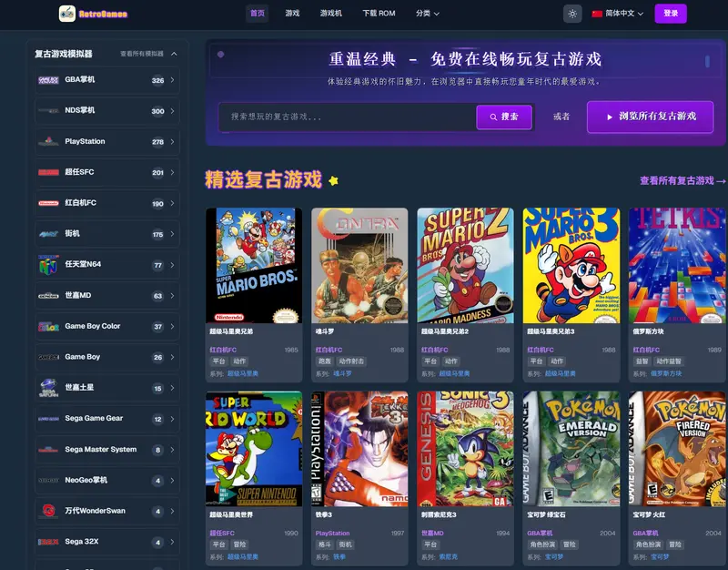This screenshot has height=570, width=728.
Task: Open the Super Mario Bros 3 cover
Action: coord(571,265)
